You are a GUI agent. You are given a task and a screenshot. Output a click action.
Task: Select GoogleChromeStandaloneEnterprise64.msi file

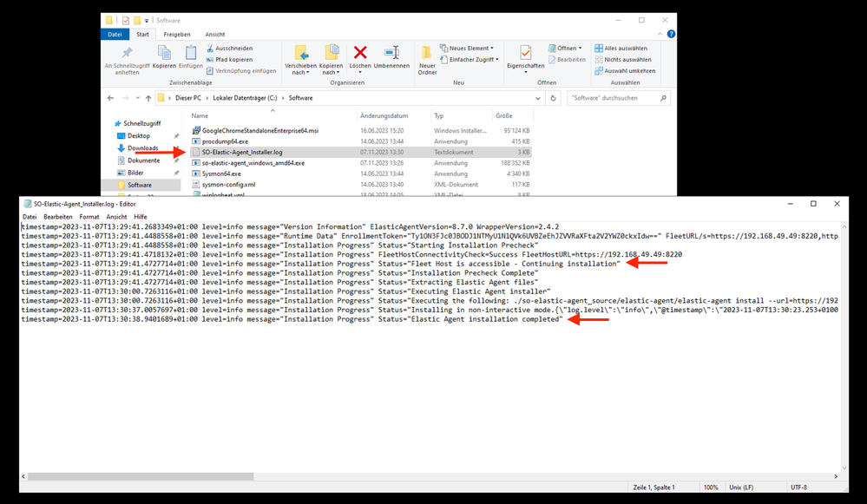(x=360, y=131)
